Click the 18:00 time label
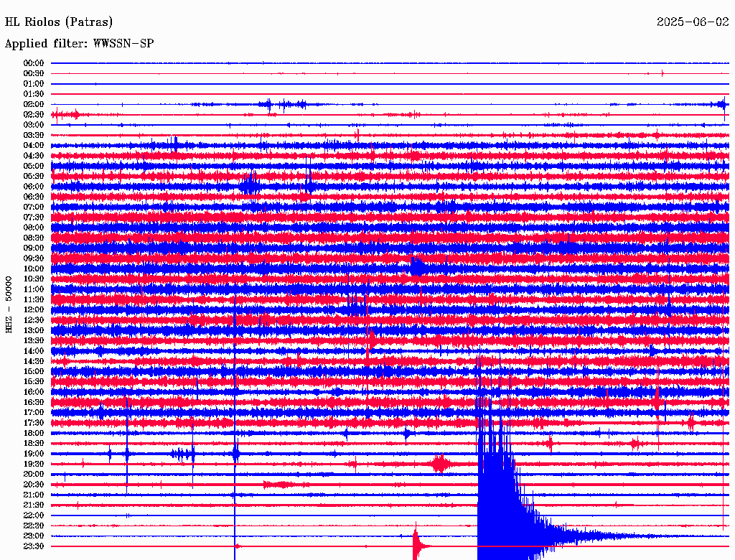The image size is (735, 560). 34,433
